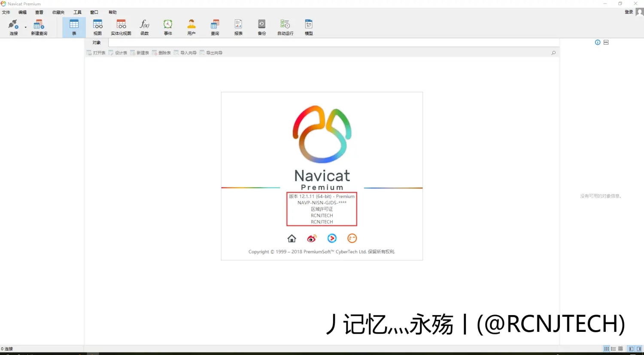Toggle the right information pane
Viewport: 644px width, 355px height.
639,349
